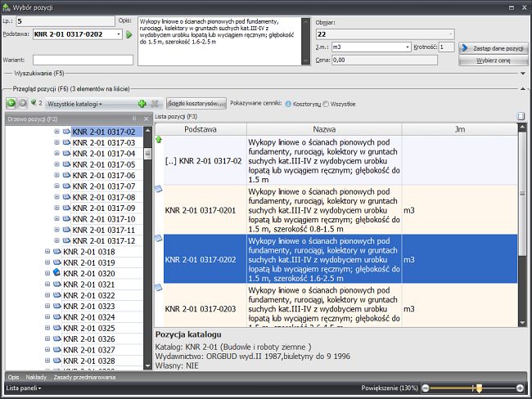Click the green plus add catalog icon
The width and height of the screenshot is (532, 399).
[142, 104]
